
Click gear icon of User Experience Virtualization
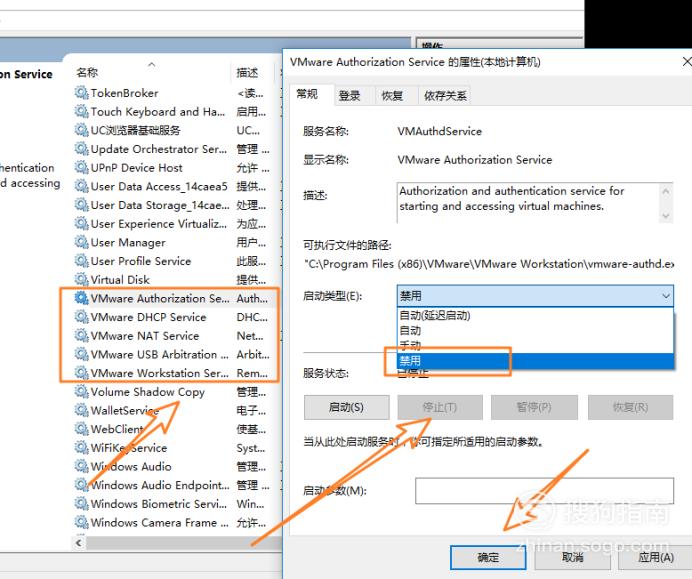point(81,223)
